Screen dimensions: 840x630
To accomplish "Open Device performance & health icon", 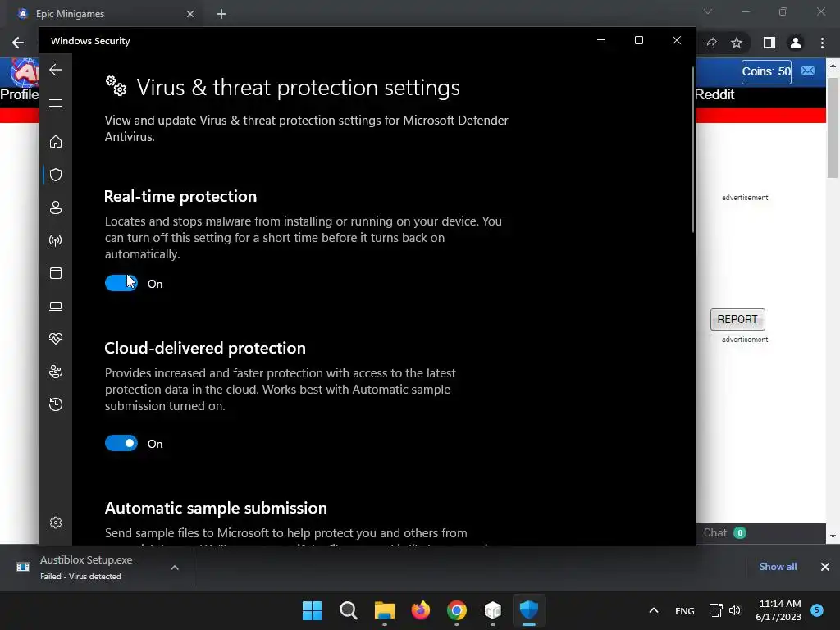I will click(x=56, y=339).
